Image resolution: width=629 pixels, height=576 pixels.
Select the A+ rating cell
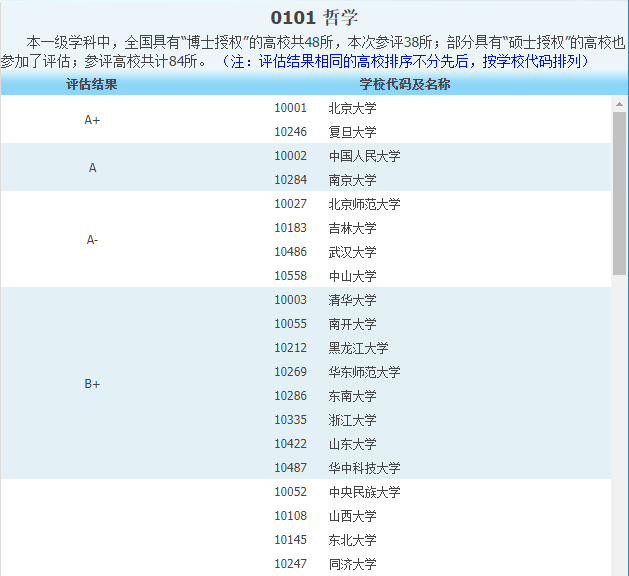tap(92, 120)
